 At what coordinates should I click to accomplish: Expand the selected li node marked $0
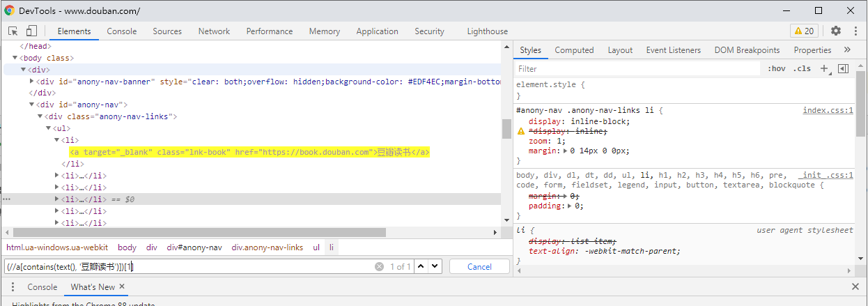(57, 199)
